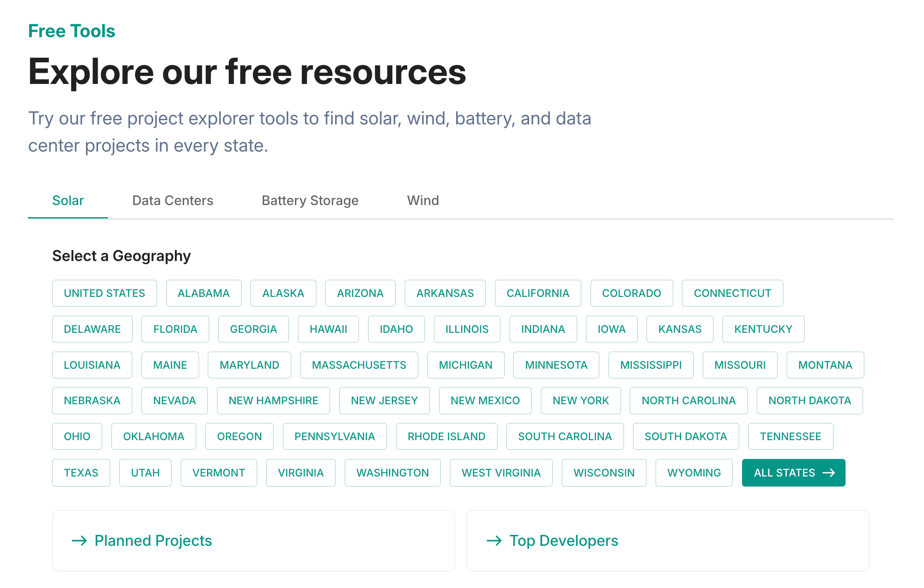Select the WYOMING geography button

pos(694,473)
